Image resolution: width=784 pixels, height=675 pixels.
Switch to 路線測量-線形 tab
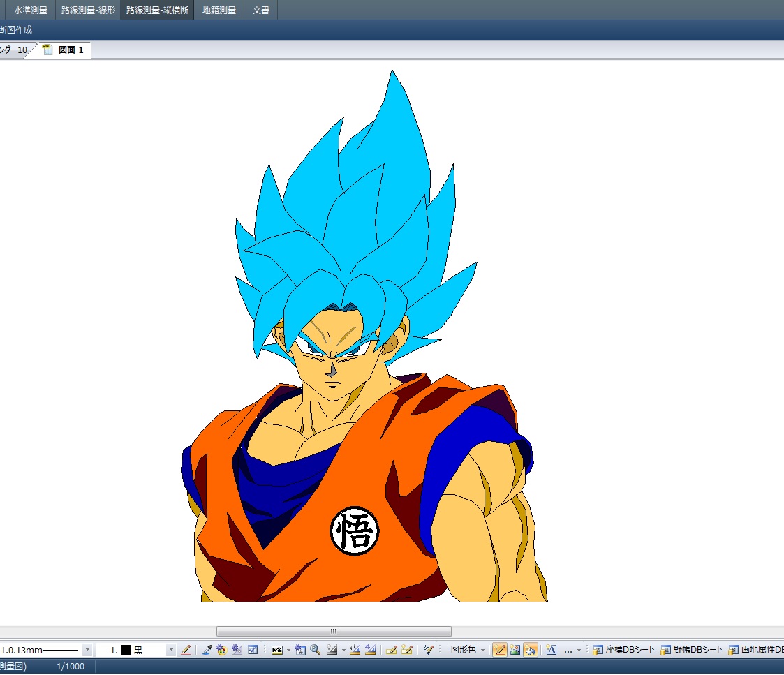click(x=88, y=10)
